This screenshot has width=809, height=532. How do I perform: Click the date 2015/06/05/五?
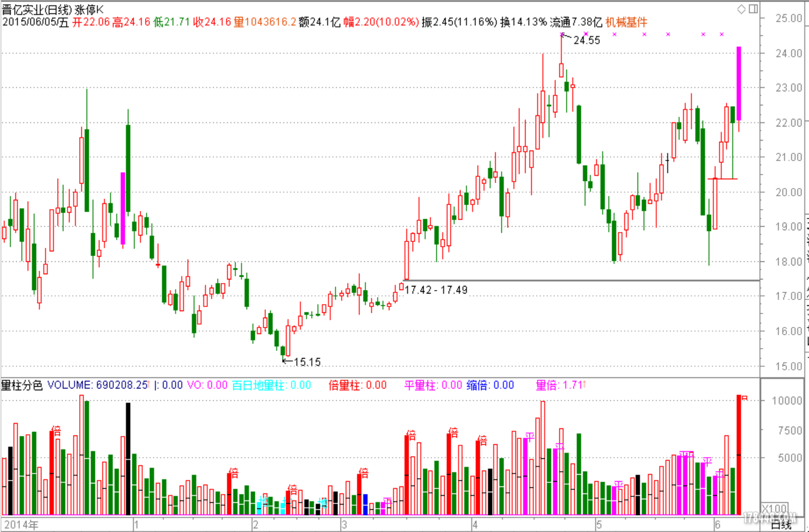click(35, 22)
